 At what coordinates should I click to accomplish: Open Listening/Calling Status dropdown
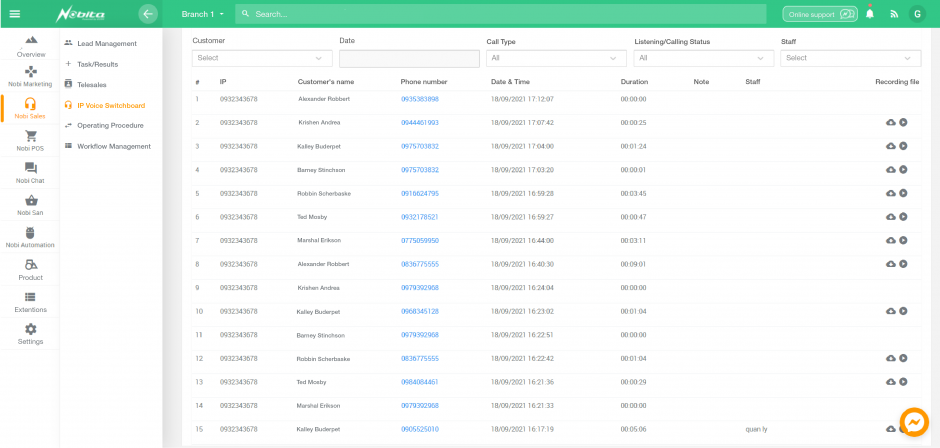[x=704, y=58]
